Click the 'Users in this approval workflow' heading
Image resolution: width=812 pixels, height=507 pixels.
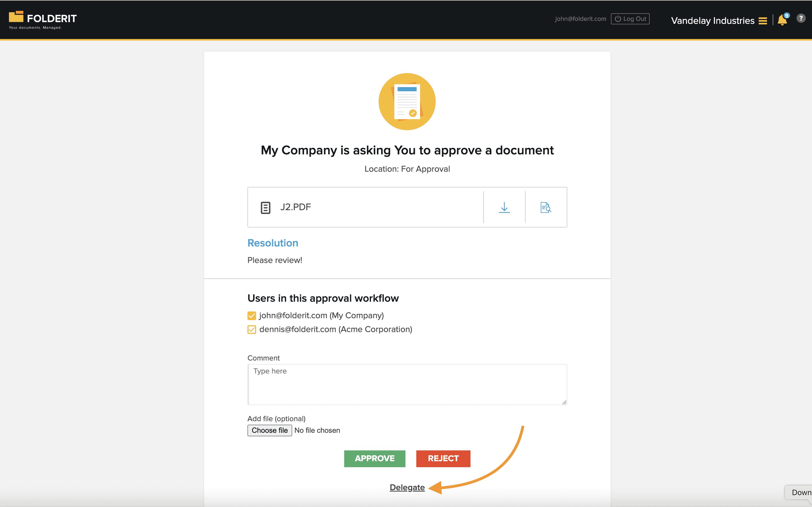coord(323,298)
